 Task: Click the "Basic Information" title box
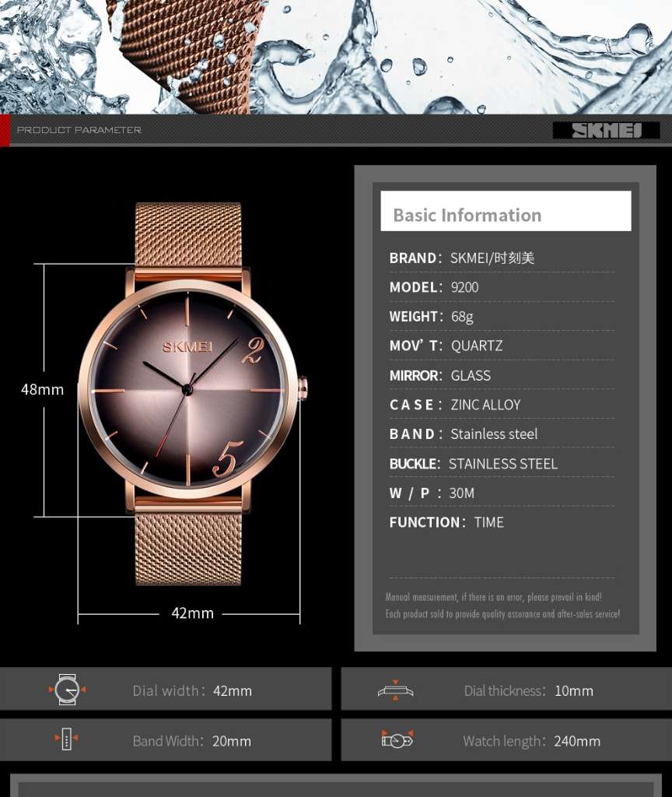[506, 211]
